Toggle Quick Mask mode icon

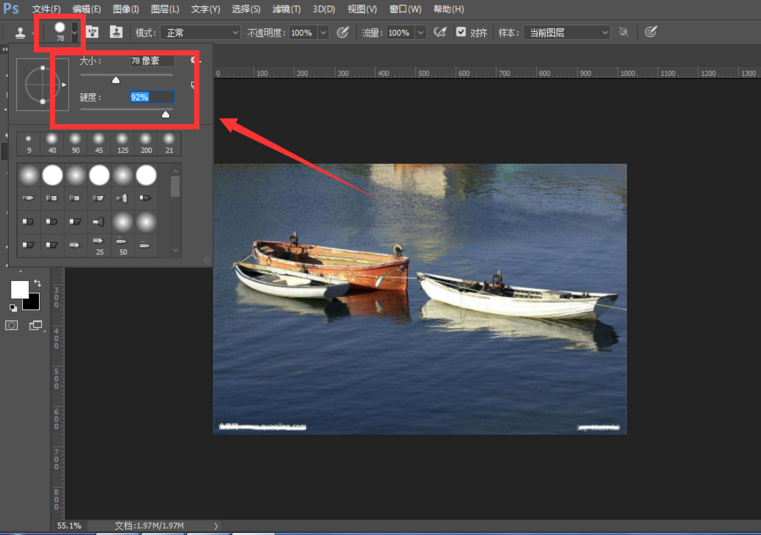[x=12, y=325]
